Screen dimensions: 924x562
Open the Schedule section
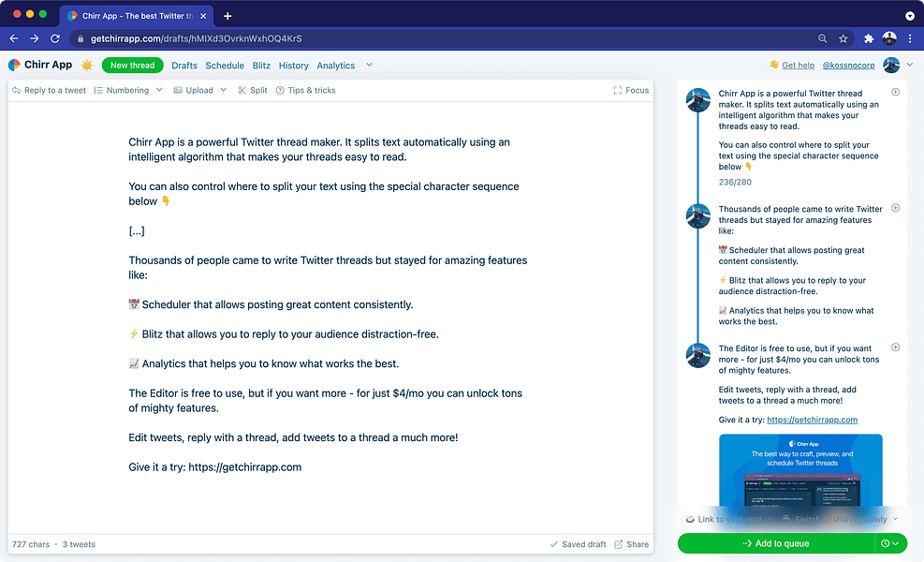click(x=225, y=66)
